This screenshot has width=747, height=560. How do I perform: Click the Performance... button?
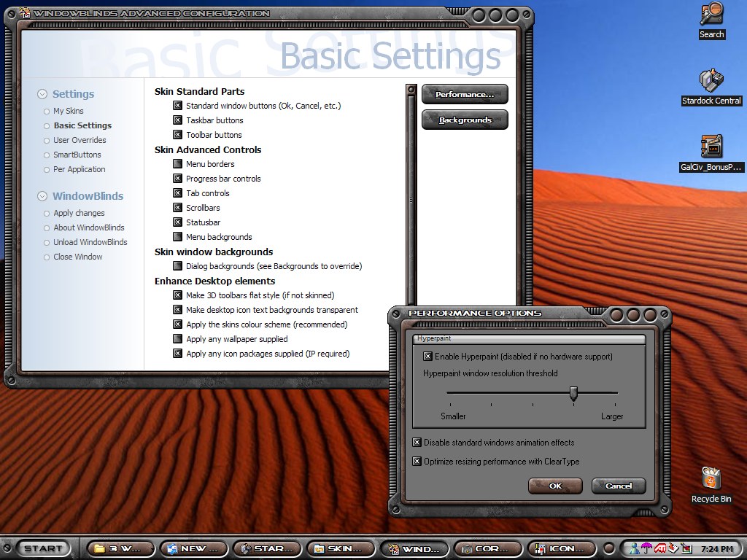(465, 94)
